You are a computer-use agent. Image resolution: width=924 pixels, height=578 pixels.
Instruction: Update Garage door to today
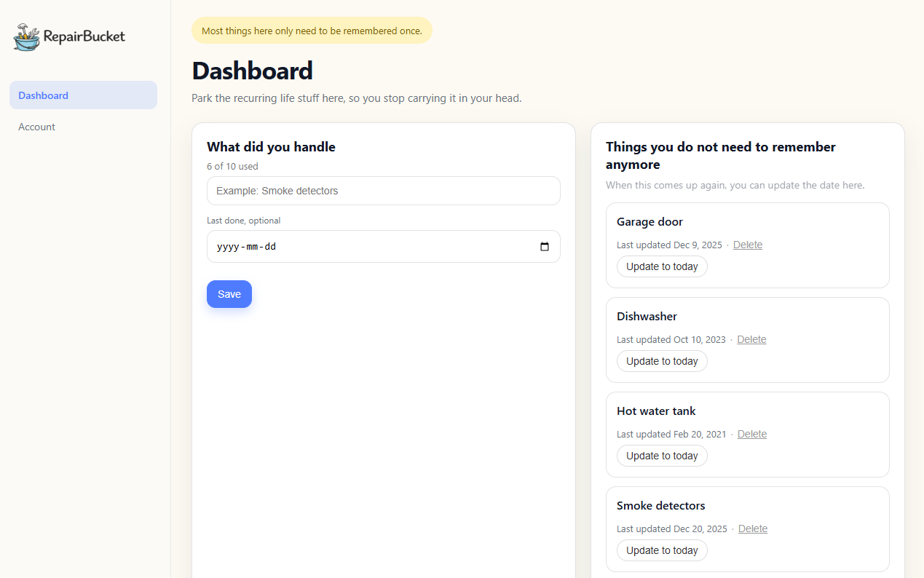(x=662, y=266)
